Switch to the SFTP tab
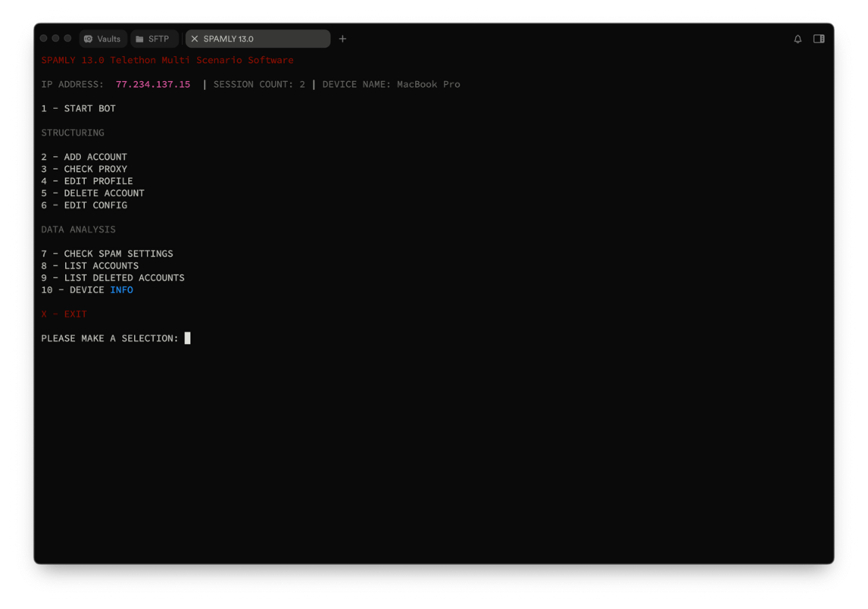 (x=154, y=39)
